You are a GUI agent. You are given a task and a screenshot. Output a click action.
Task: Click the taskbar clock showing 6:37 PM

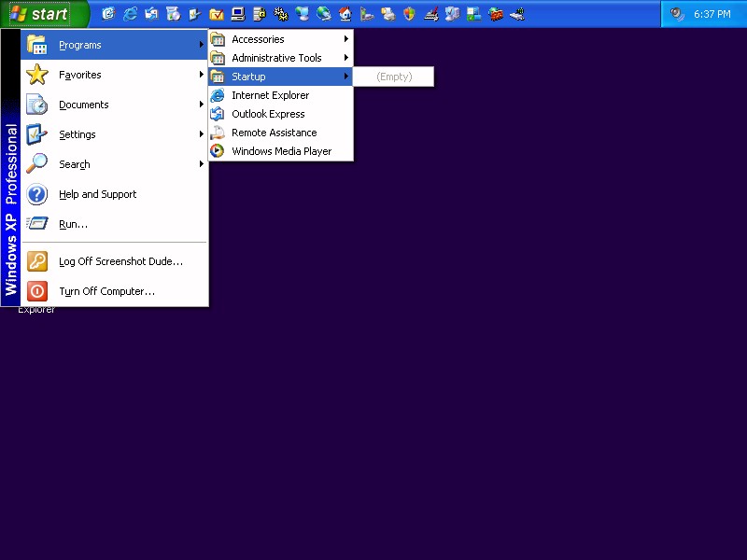712,14
